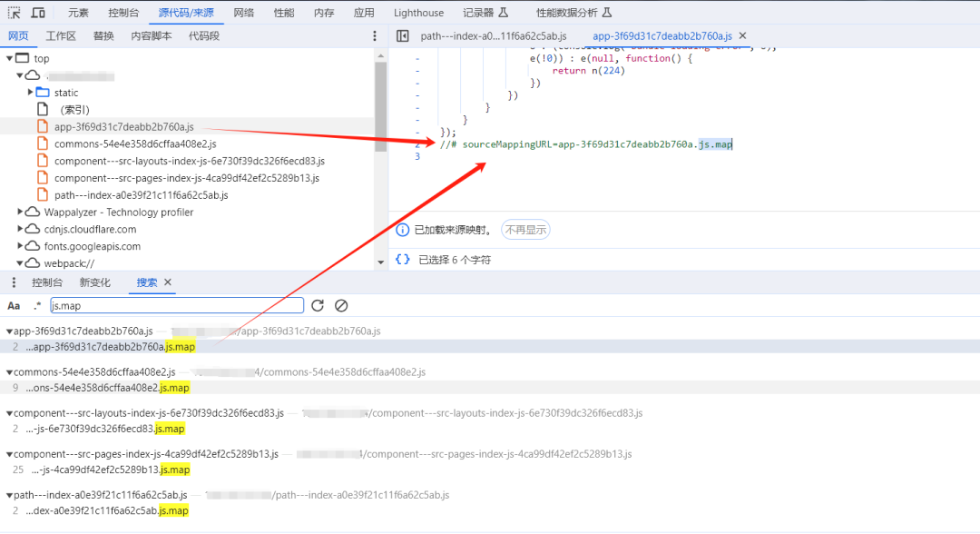Open the drawer three-dot menu
Image resolution: width=980 pixels, height=534 pixels.
(14, 282)
